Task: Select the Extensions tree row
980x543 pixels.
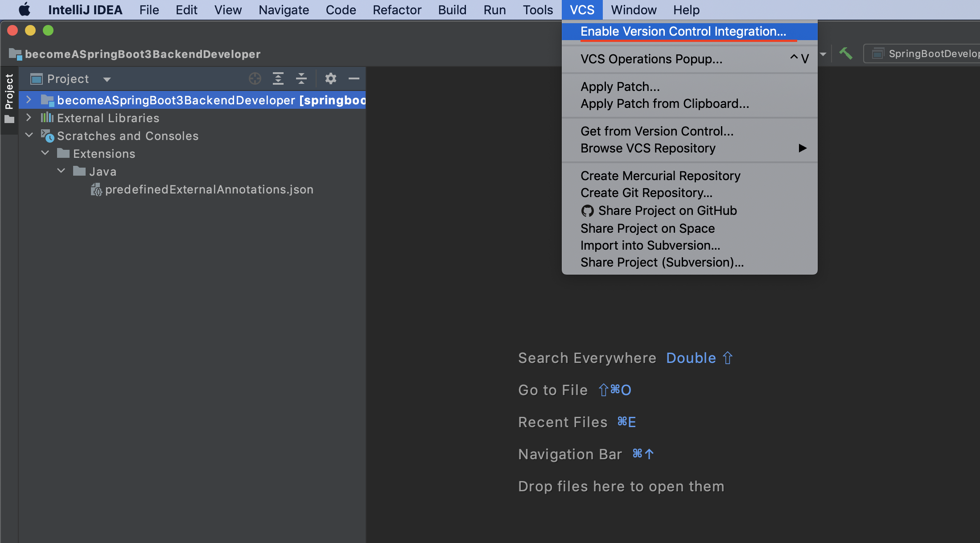Action: click(x=192, y=153)
